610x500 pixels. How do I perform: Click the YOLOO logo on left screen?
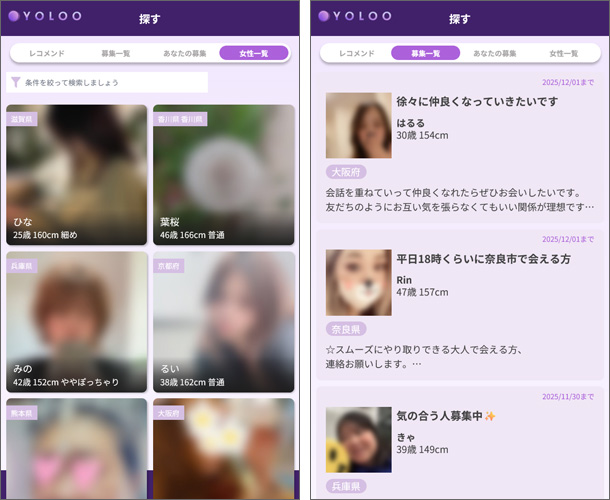pyautogui.click(x=41, y=16)
